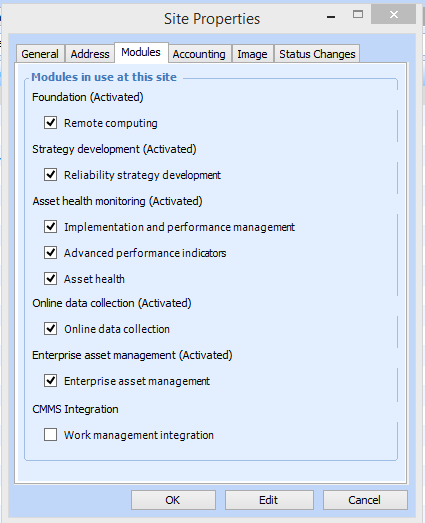Uncheck the Remote computing checkbox
The image size is (425, 523).
(50, 123)
